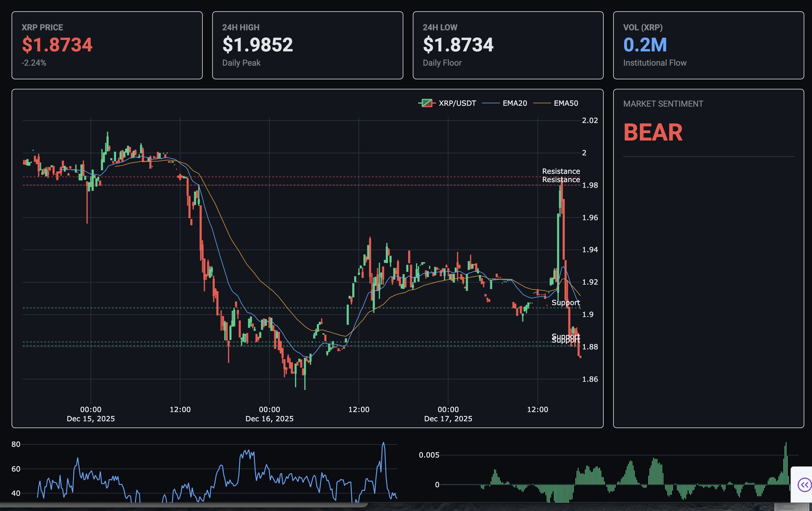
Task: Select the 24H HIGH $1.9852 value
Action: 257,45
